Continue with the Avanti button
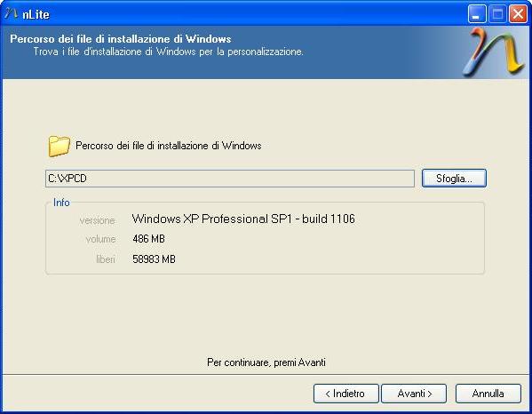This screenshot has height=414, width=532. pos(414,394)
